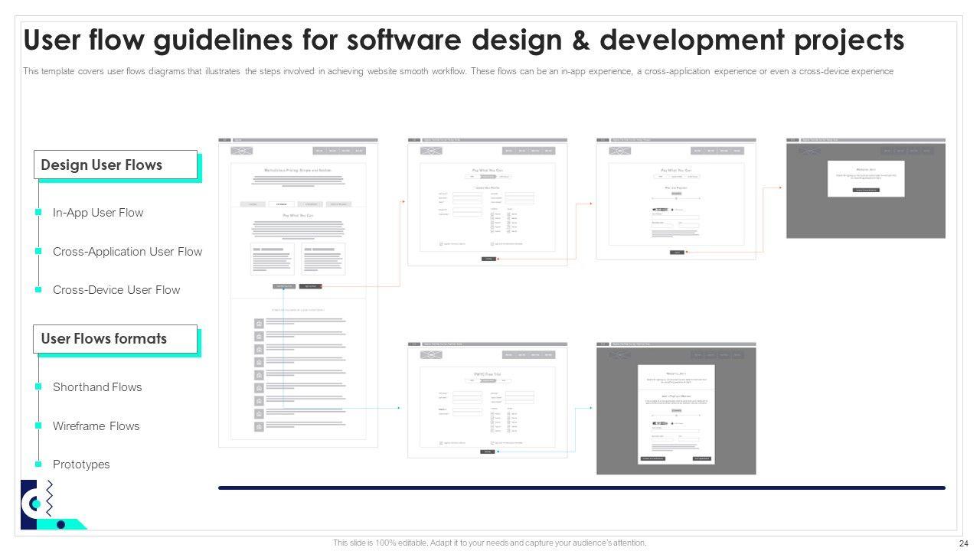Select the "Cross-Application User Flow" item

[127, 252]
